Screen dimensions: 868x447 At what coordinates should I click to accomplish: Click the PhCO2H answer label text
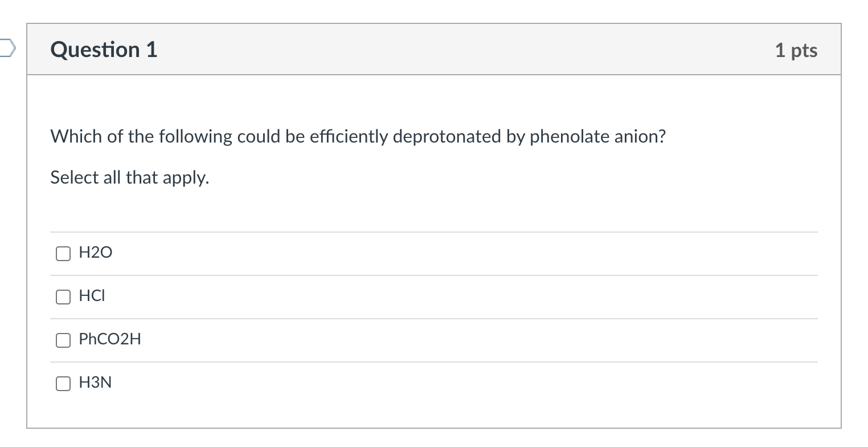109,339
